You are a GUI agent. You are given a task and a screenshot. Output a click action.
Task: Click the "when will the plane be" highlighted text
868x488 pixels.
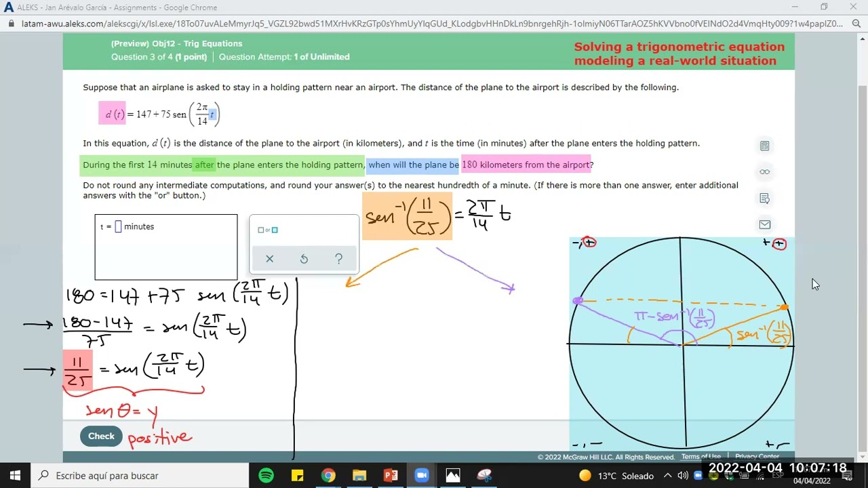(x=414, y=165)
